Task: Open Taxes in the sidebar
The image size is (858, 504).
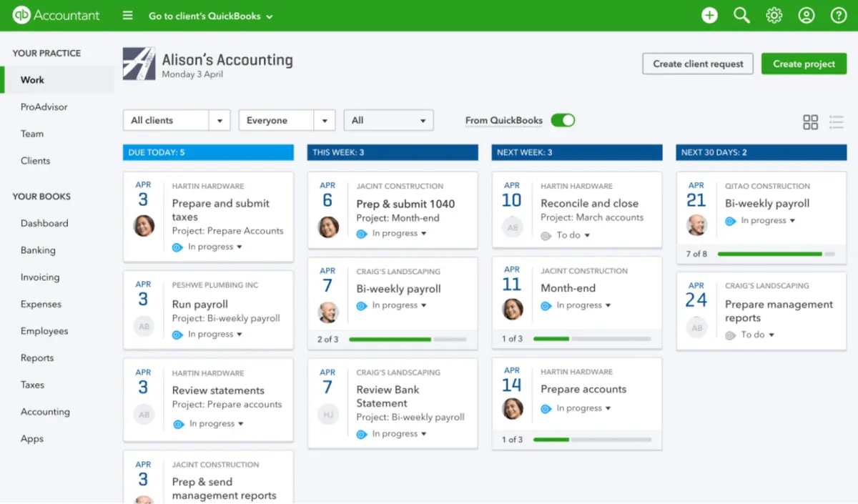Action: tap(33, 385)
